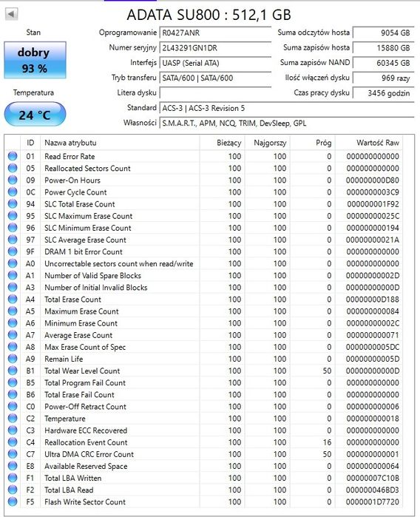The width and height of the screenshot is (420, 517).
Task: Click the Standard field 'ACS-3 | ACS-3 Revision 5'
Action: click(x=287, y=108)
